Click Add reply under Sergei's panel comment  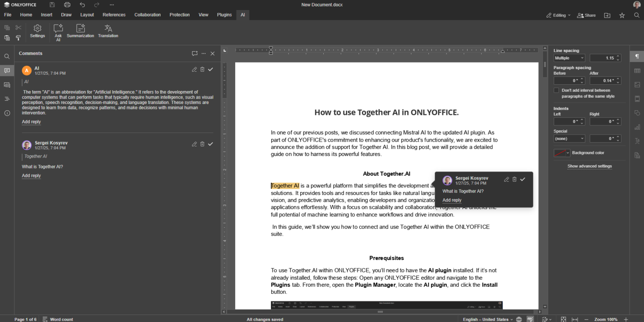(31, 176)
